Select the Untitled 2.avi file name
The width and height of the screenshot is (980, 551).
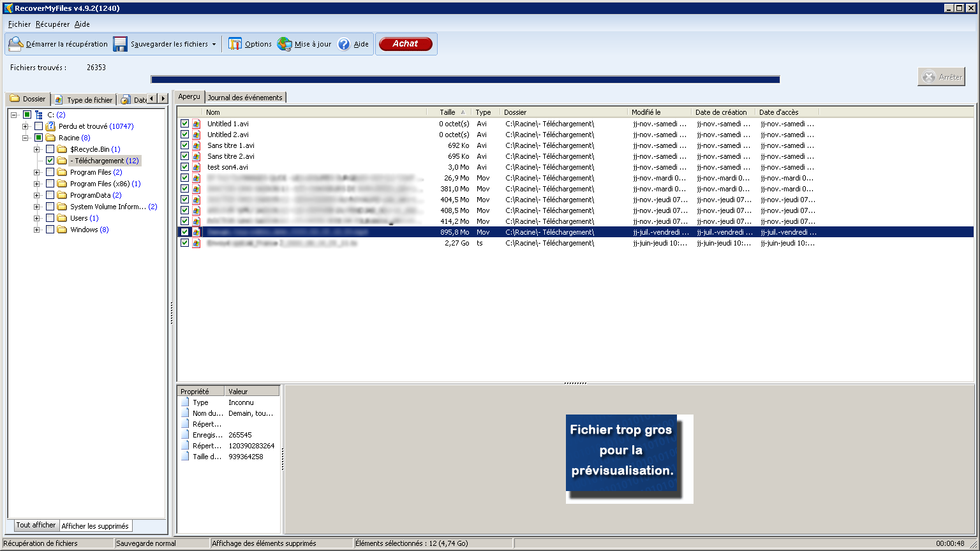pyautogui.click(x=228, y=135)
